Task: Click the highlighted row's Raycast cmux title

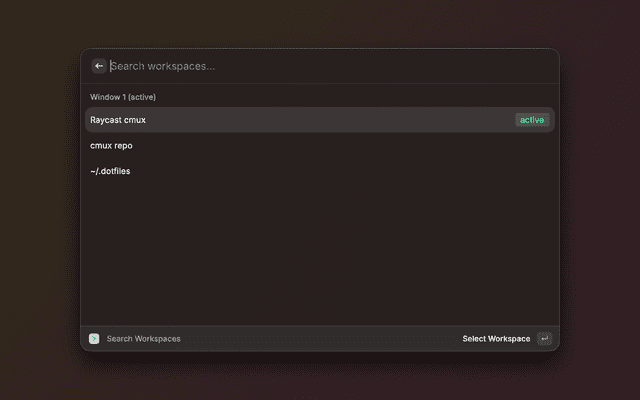Action: [118, 120]
